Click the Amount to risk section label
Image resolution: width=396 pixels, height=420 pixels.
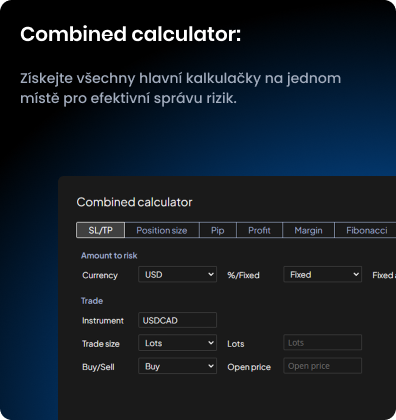tap(109, 256)
